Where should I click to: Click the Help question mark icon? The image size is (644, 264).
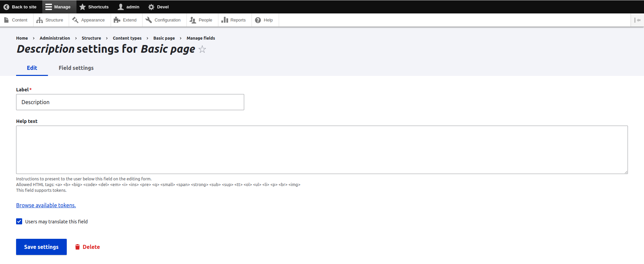pyautogui.click(x=258, y=20)
